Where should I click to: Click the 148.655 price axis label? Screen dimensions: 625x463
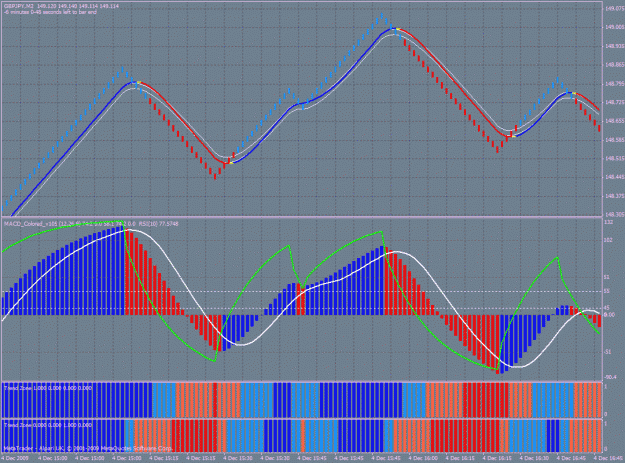click(614, 121)
